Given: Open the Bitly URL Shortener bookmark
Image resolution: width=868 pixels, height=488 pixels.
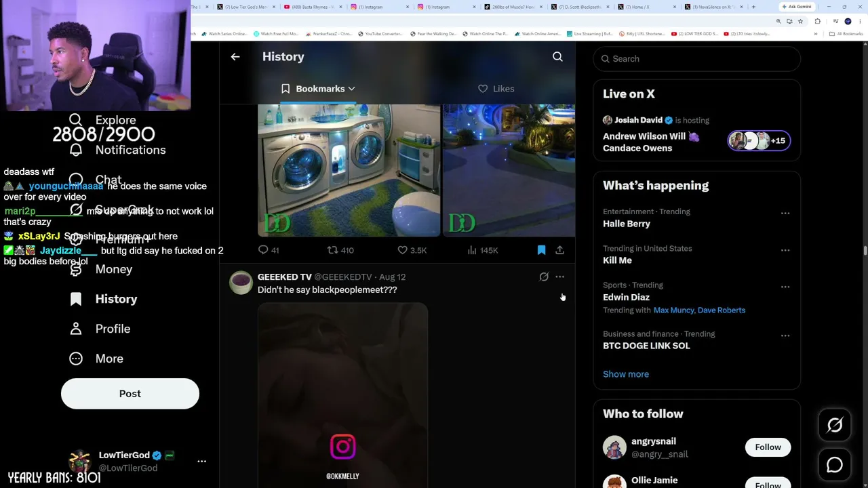Looking at the screenshot, I should [x=642, y=34].
